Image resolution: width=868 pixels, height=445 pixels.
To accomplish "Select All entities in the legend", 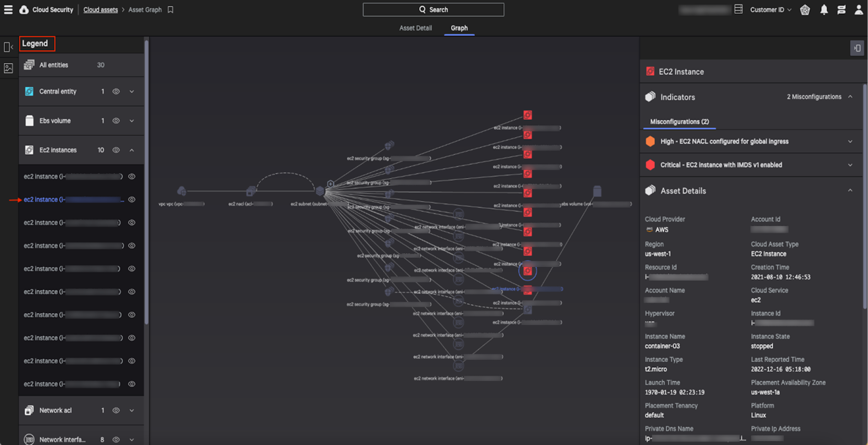I will pyautogui.click(x=81, y=65).
